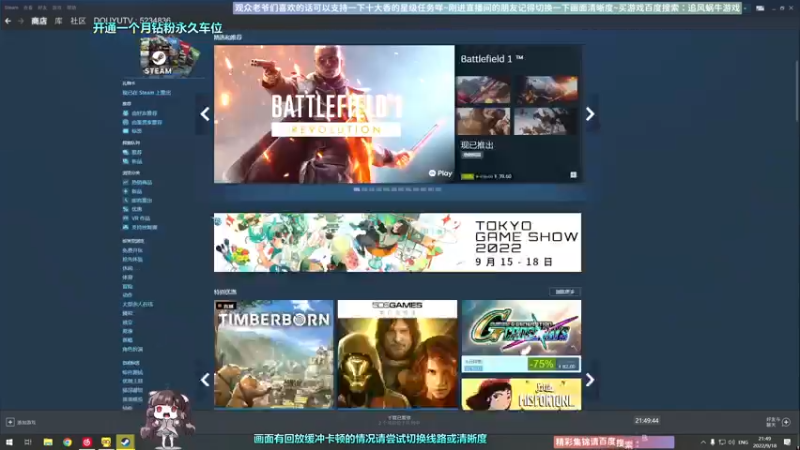Open the taskbar clock and date
Screen dimensions: 800x450
[x=765, y=442]
